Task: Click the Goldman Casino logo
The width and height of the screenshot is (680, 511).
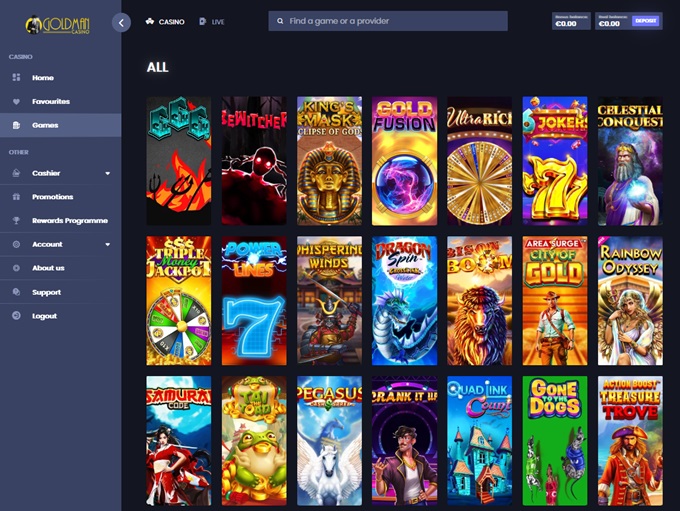Action: 55,24
